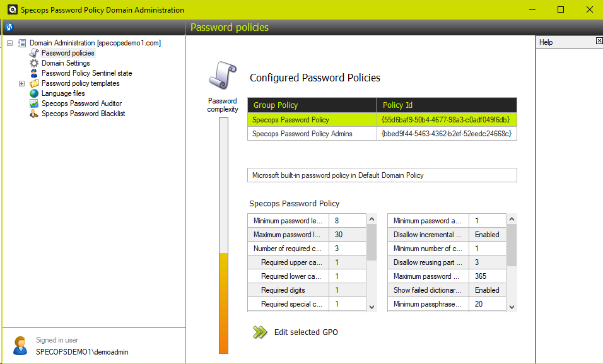Click the green double-arrow Edit GPO icon
Viewport: 603px width, 364px height.
[260, 332]
